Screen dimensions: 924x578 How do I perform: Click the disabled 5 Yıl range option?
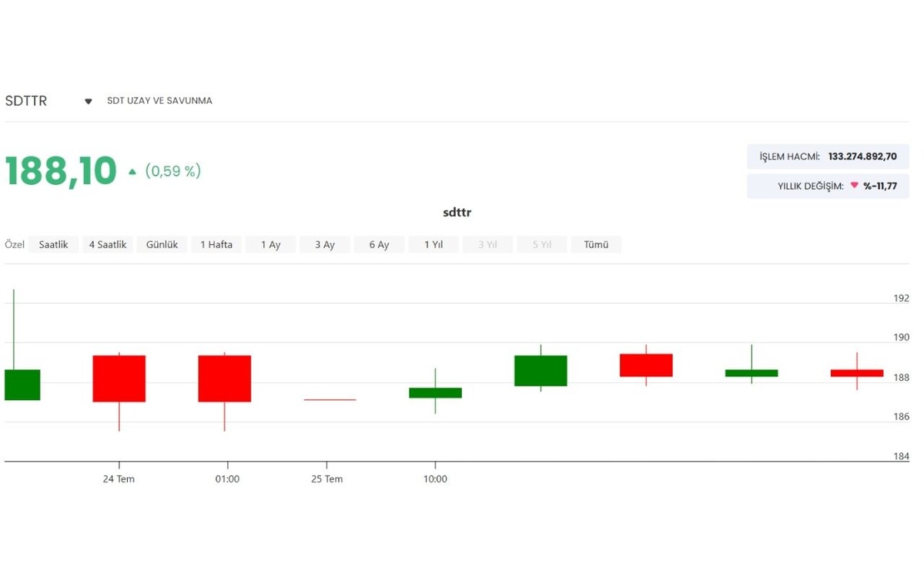[x=542, y=244]
